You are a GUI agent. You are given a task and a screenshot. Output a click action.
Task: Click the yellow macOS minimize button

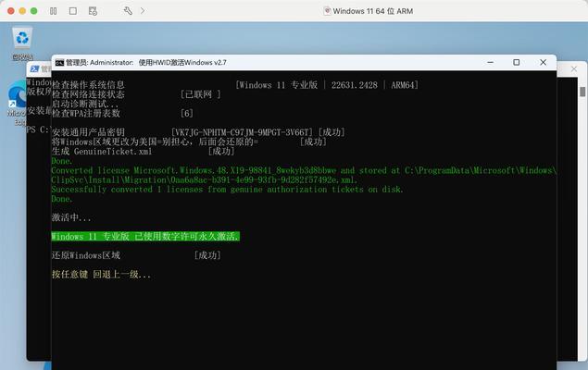[x=22, y=11]
